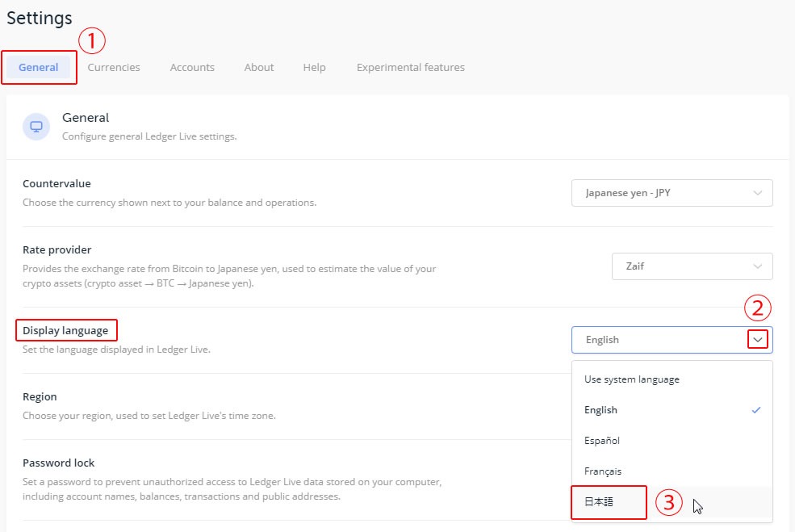The height and width of the screenshot is (532, 795).
Task: Click the Display language dropdown chevron
Action: pos(758,340)
